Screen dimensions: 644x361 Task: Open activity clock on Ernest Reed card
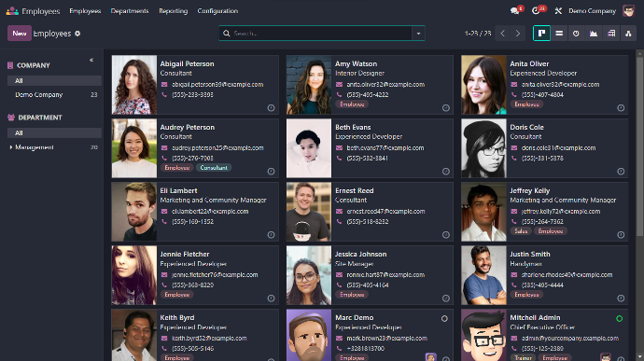446,235
